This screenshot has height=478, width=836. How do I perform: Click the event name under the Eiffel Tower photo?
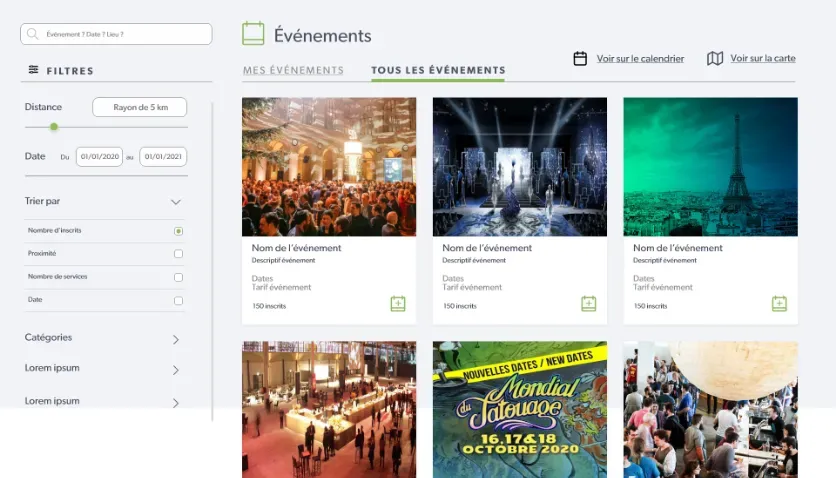(678, 248)
